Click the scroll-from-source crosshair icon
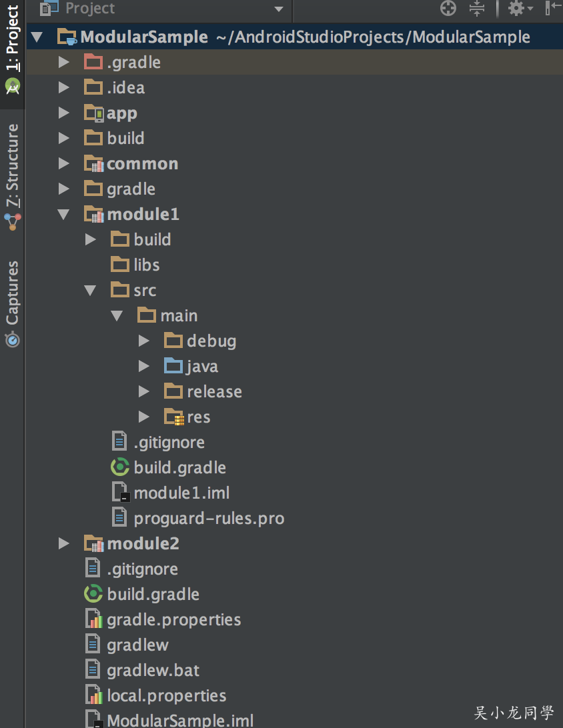 coord(448,8)
